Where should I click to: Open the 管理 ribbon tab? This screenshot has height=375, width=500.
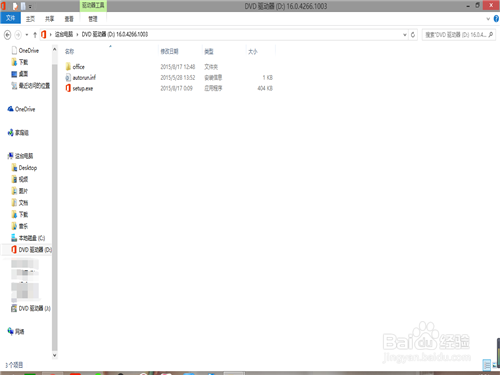pyautogui.click(x=93, y=19)
